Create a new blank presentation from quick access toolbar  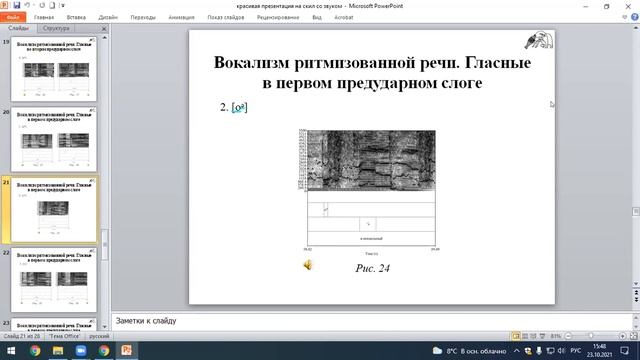pos(52,5)
